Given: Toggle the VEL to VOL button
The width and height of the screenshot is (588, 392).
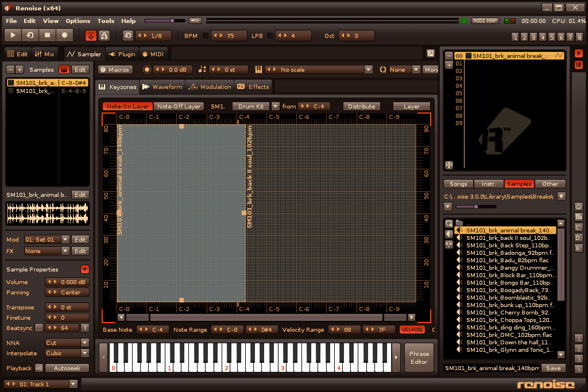Looking at the screenshot, I should click(412, 330).
